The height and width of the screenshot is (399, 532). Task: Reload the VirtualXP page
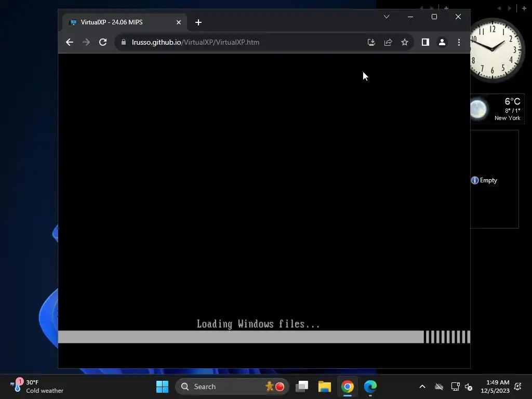(103, 42)
